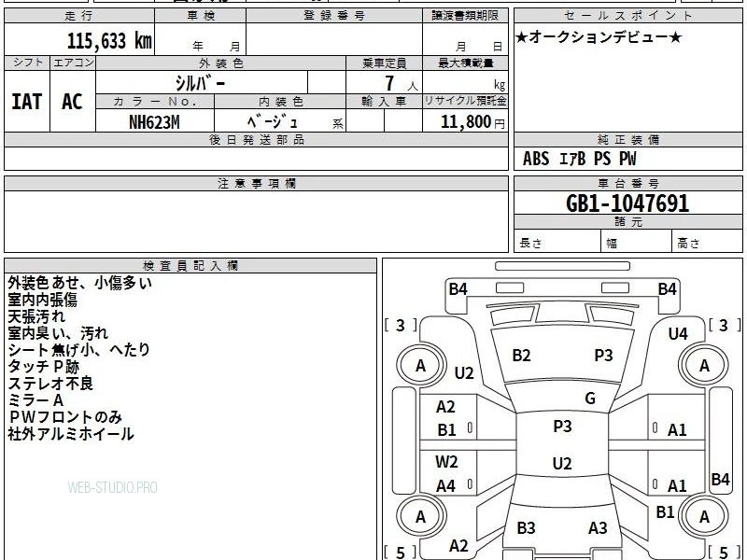Click the AC air conditioning value

tap(73, 102)
